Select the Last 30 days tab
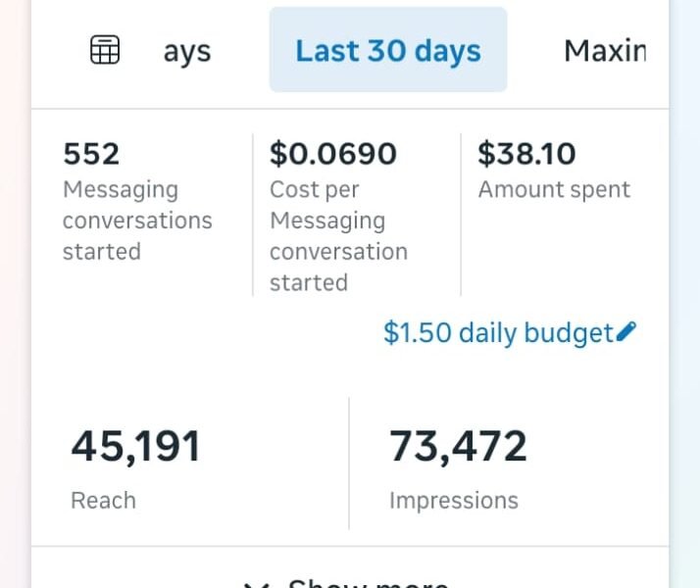This screenshot has width=700, height=588. 388,50
